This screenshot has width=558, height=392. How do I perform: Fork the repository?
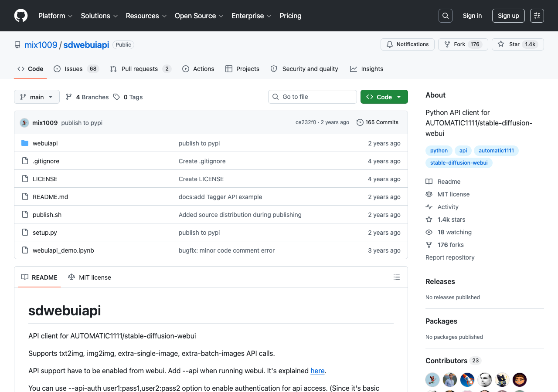pyautogui.click(x=463, y=44)
